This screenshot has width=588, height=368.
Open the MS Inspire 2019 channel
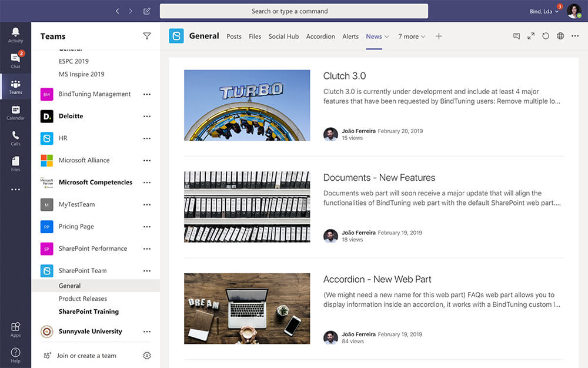[x=81, y=74]
